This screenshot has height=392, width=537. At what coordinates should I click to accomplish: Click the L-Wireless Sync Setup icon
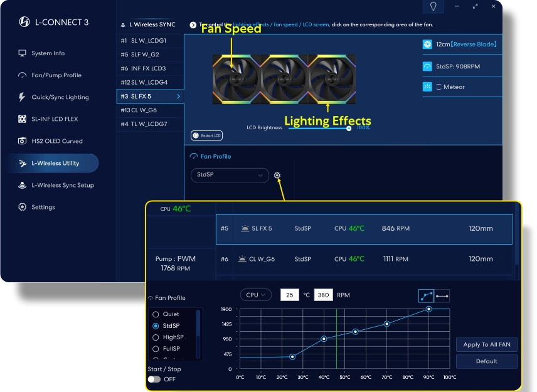(x=22, y=185)
